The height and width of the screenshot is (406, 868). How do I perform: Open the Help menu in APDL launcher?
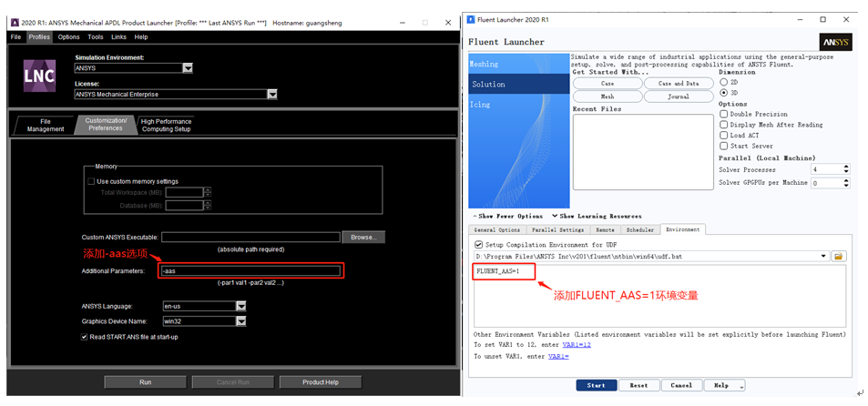click(x=141, y=37)
